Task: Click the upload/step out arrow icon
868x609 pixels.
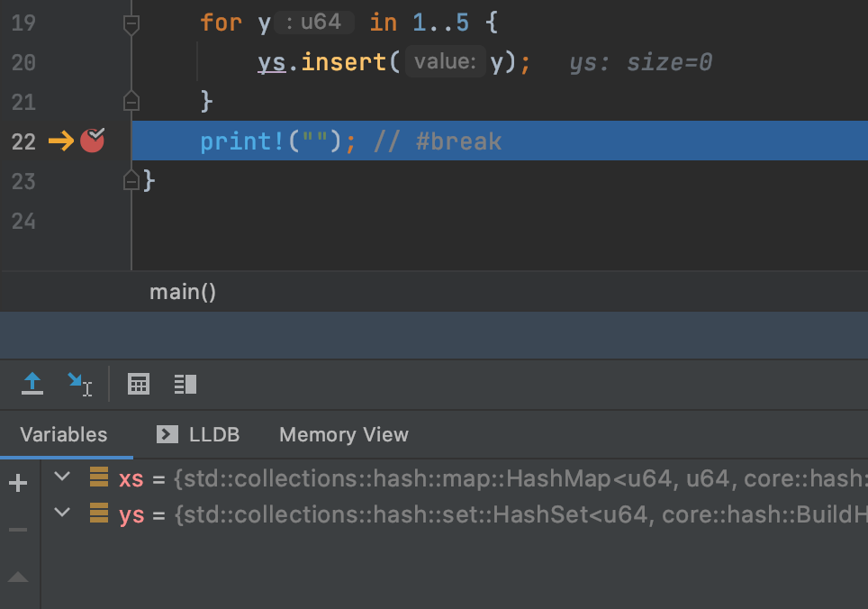Action: 32,384
